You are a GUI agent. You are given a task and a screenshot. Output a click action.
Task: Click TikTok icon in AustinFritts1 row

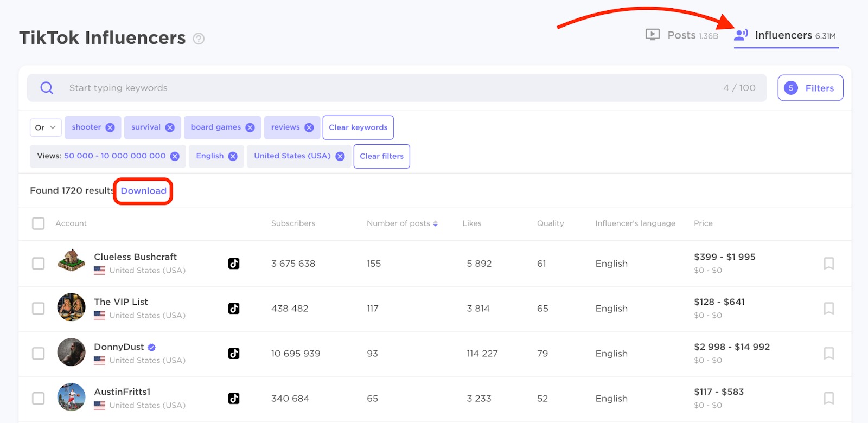click(234, 399)
